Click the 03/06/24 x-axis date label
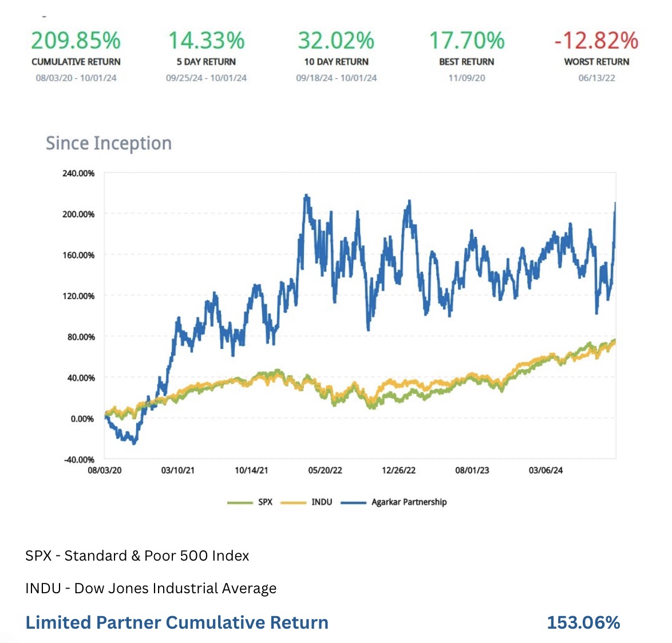 (545, 470)
